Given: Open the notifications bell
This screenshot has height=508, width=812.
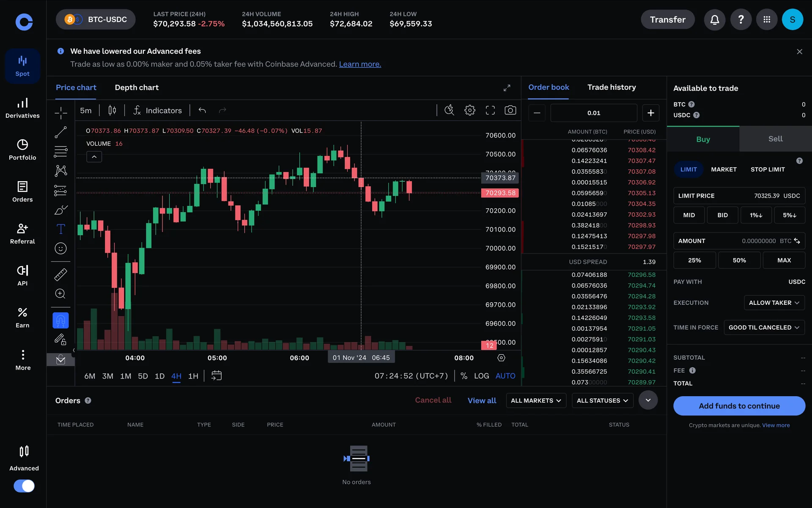Looking at the screenshot, I should (714, 19).
